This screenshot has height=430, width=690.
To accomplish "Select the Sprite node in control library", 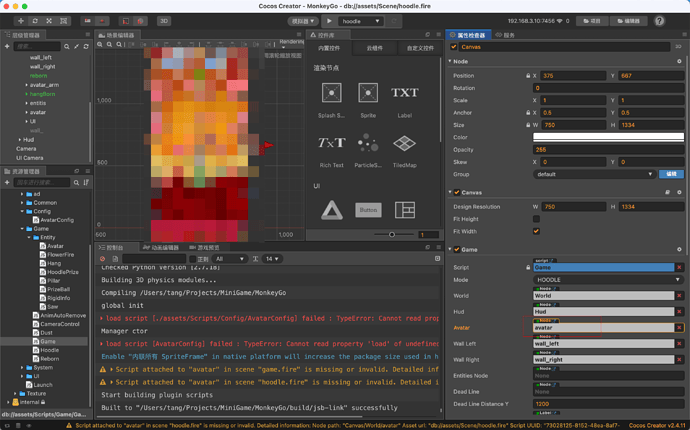I will coord(368,93).
